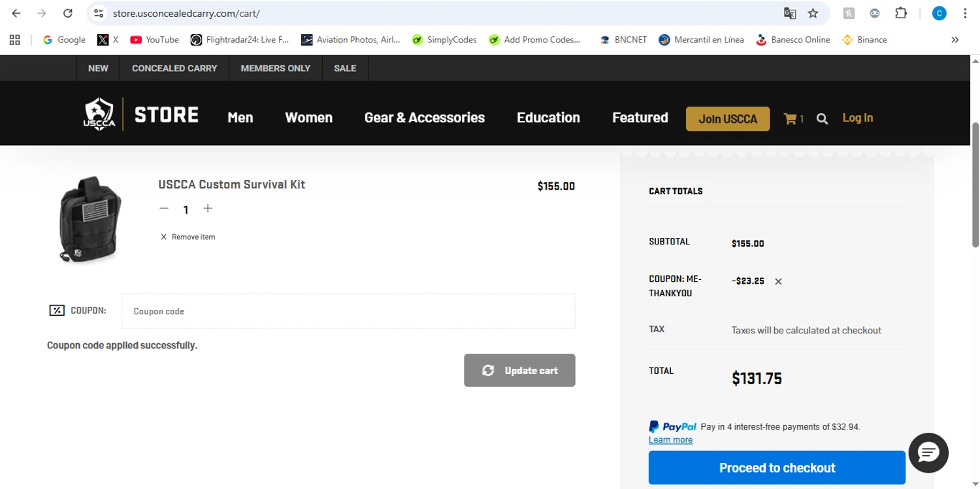Open Add Promo Codes bookmark
The height and width of the screenshot is (489, 980).
click(x=534, y=40)
